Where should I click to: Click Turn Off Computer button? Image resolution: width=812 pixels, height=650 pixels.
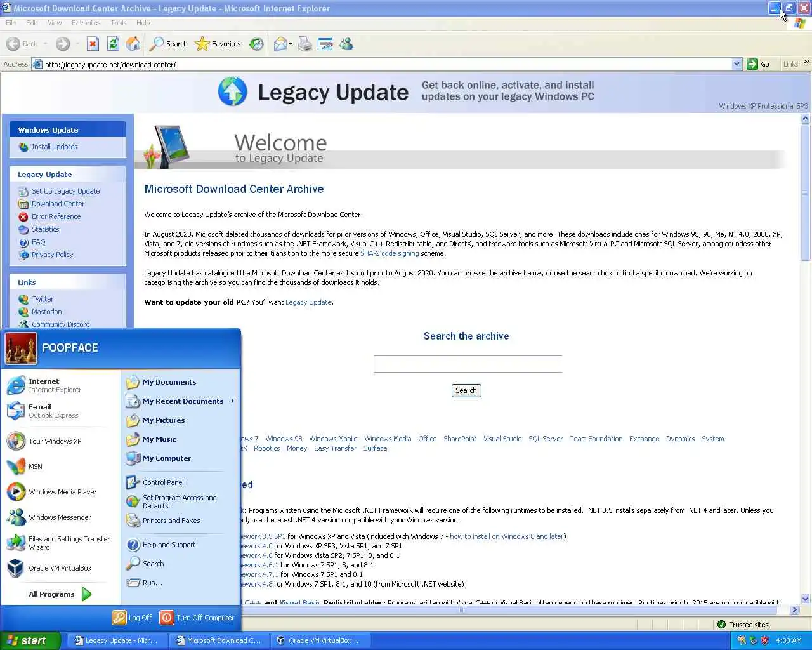click(197, 618)
